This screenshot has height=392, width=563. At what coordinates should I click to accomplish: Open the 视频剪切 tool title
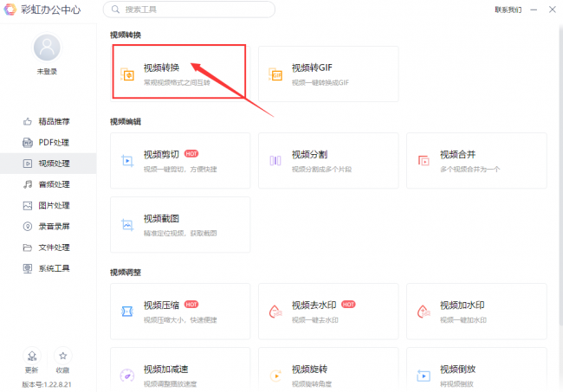(x=161, y=155)
